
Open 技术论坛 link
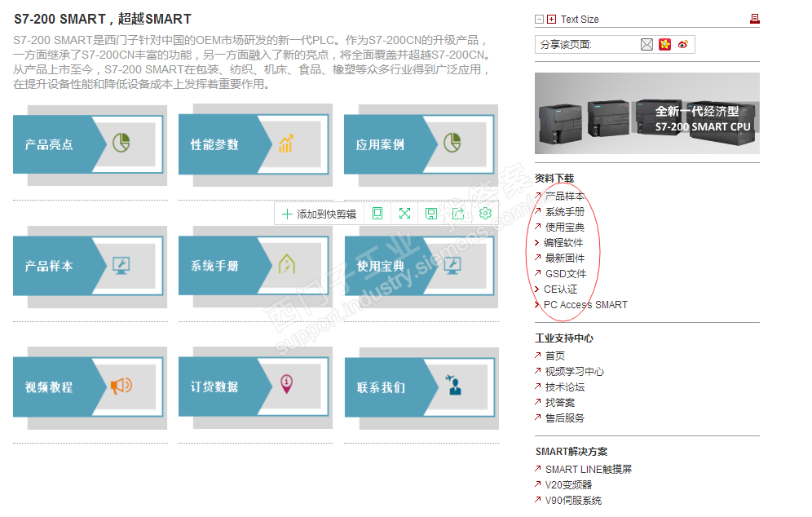click(x=564, y=387)
